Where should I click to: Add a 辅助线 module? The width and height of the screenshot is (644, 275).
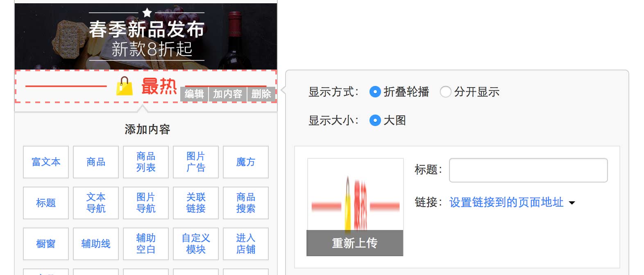coord(96,244)
